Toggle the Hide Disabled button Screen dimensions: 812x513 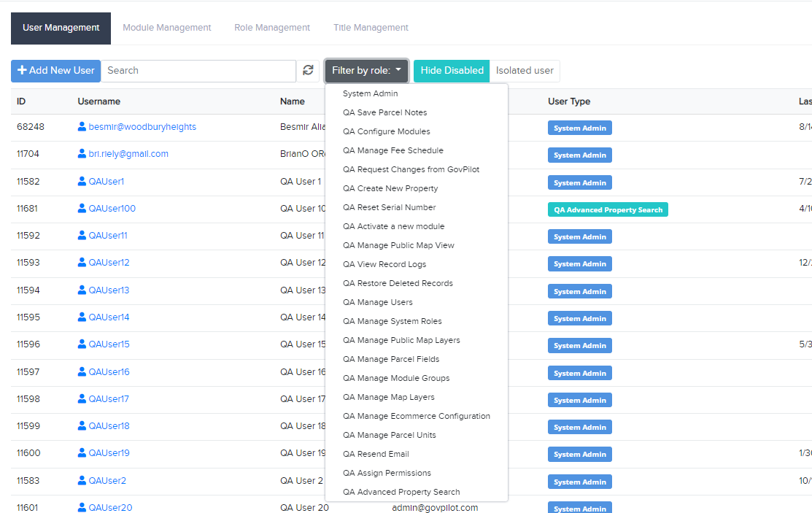click(x=452, y=71)
